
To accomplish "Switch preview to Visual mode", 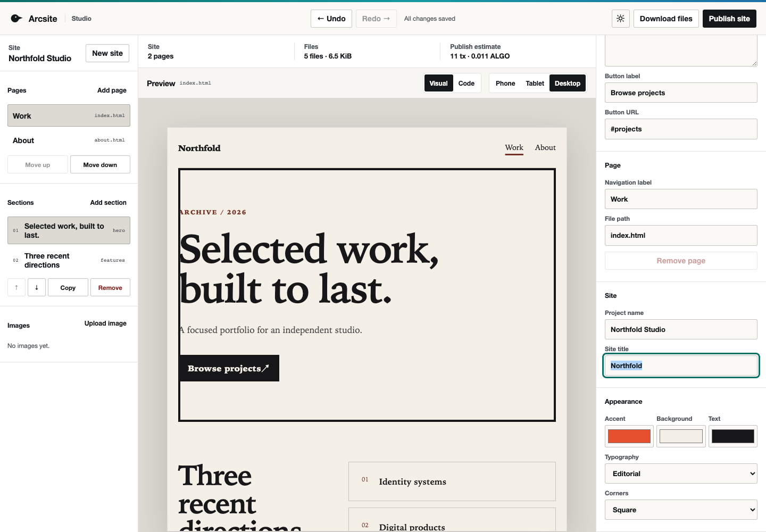I will pos(438,83).
